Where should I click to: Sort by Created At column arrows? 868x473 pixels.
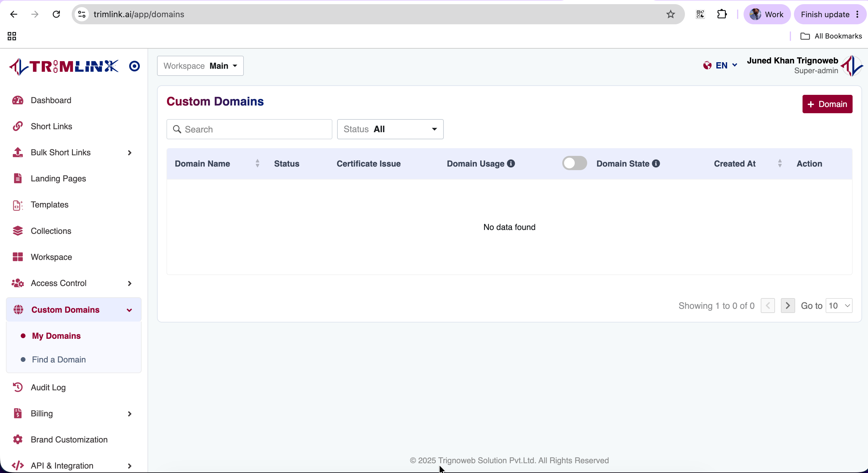780,164
